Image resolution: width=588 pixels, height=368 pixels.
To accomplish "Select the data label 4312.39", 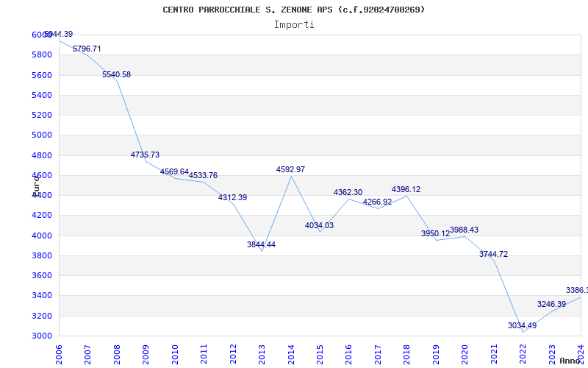I will coord(232,197).
